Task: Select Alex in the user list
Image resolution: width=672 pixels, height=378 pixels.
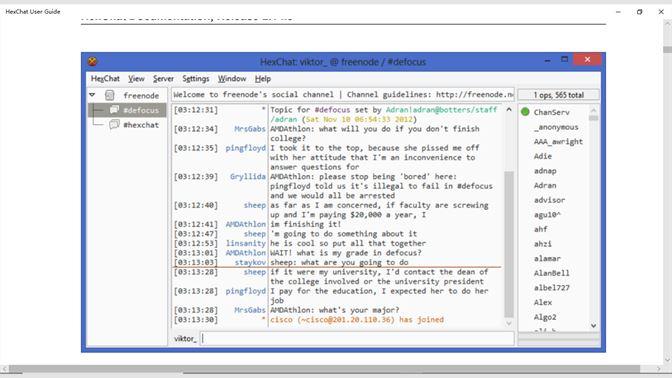Action: (543, 302)
